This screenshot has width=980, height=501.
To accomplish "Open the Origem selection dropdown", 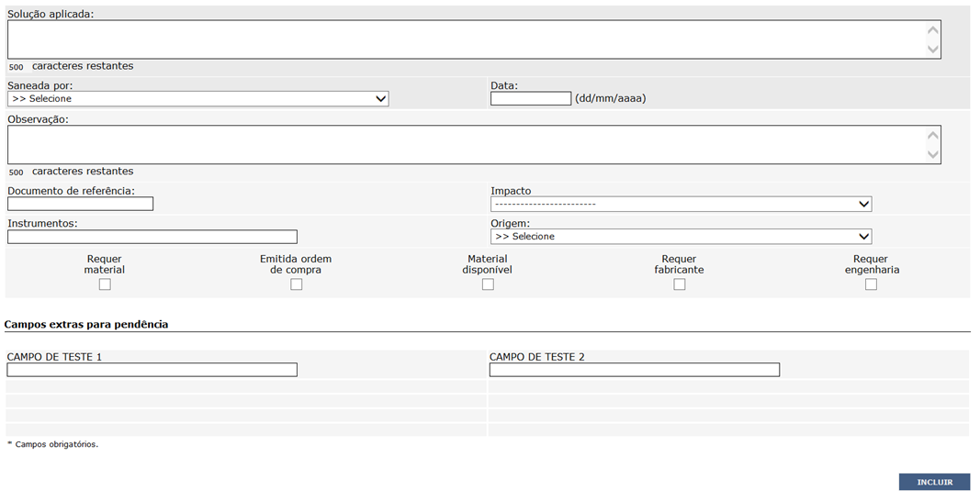I will (x=681, y=236).
